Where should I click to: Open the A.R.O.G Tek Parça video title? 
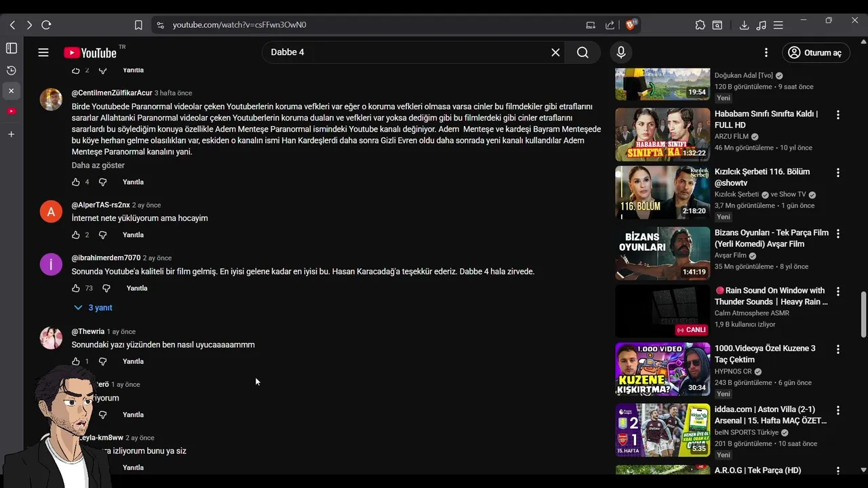click(757, 470)
